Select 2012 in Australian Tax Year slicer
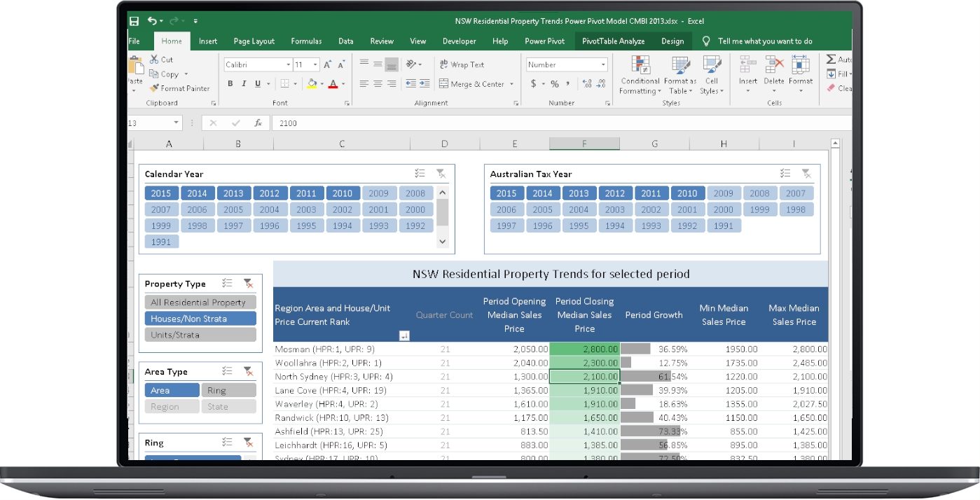This screenshot has height=500, width=980. coord(614,193)
